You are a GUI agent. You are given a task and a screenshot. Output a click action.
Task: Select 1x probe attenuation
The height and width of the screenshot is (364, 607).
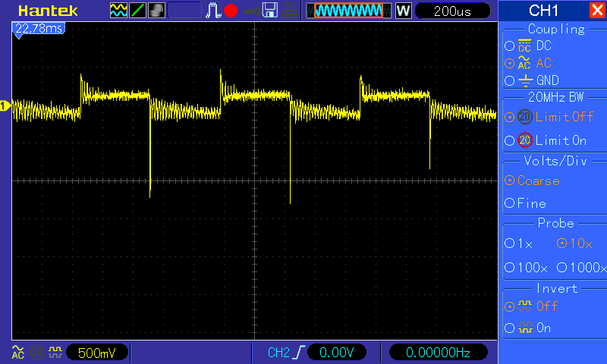click(x=509, y=243)
